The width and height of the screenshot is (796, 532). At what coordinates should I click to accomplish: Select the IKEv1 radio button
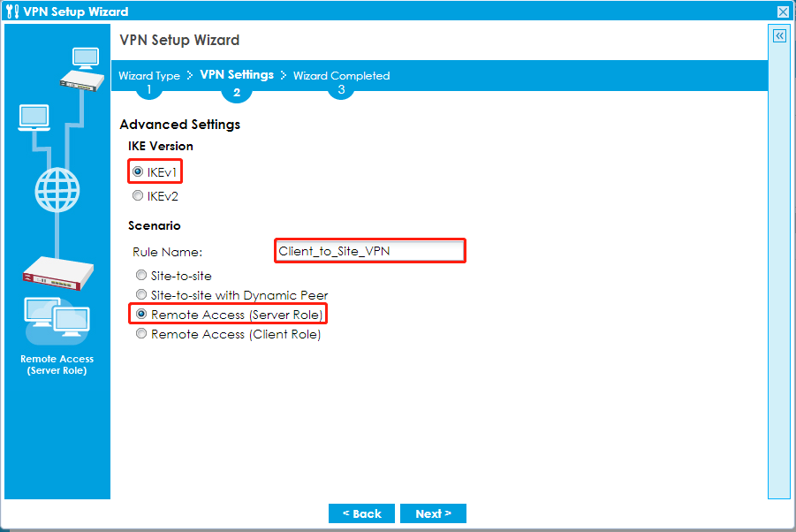tap(138, 171)
